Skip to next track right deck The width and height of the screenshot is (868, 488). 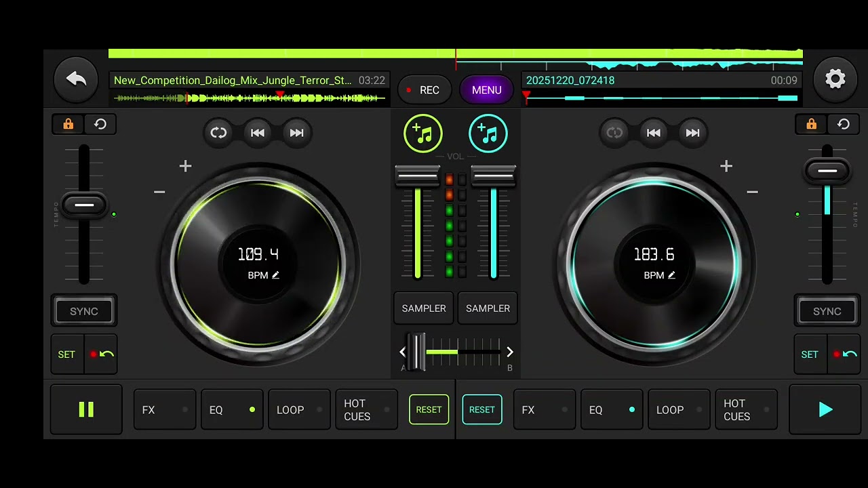point(692,133)
